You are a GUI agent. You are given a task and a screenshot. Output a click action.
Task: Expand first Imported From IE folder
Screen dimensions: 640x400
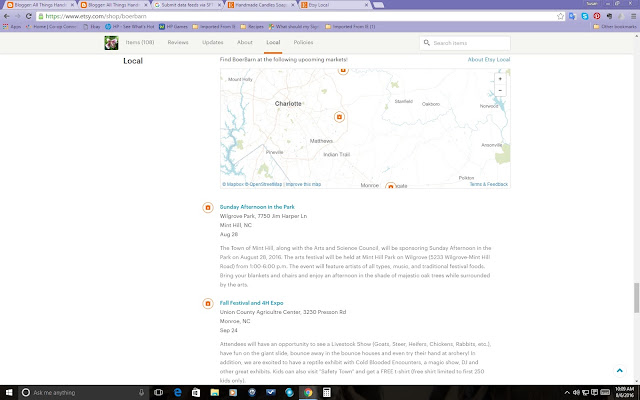[x=214, y=27]
